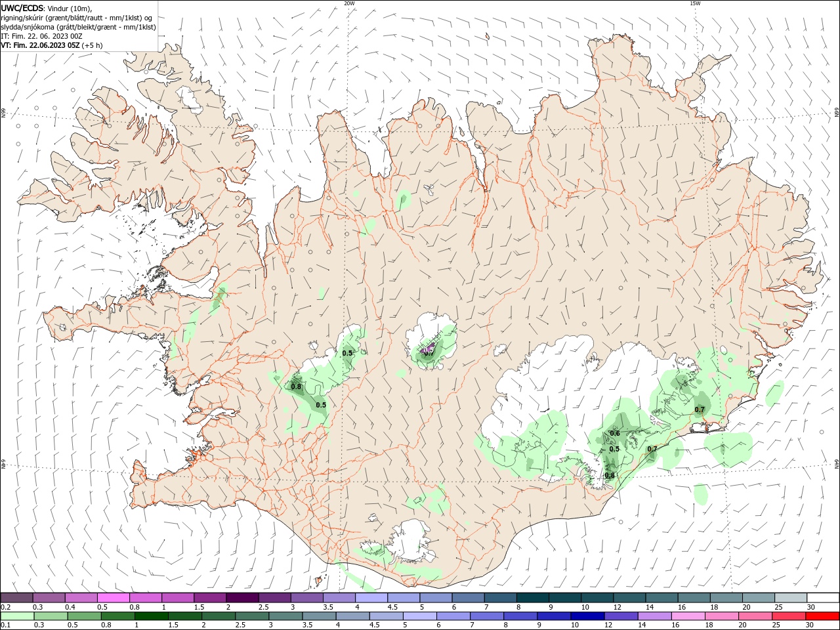The image size is (840, 630).
Task: Click the 0.6 precipitation value on the map
Action: coord(615,433)
